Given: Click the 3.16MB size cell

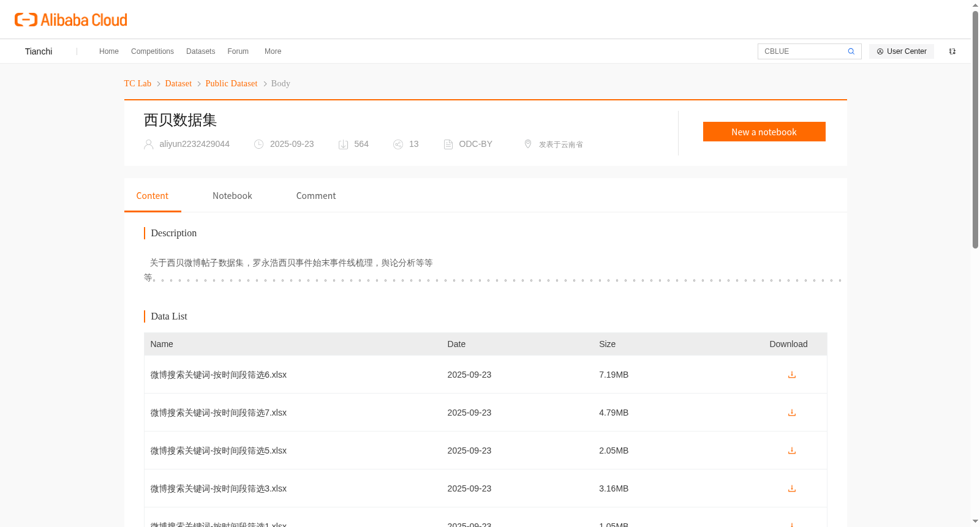Looking at the screenshot, I should [x=614, y=488].
